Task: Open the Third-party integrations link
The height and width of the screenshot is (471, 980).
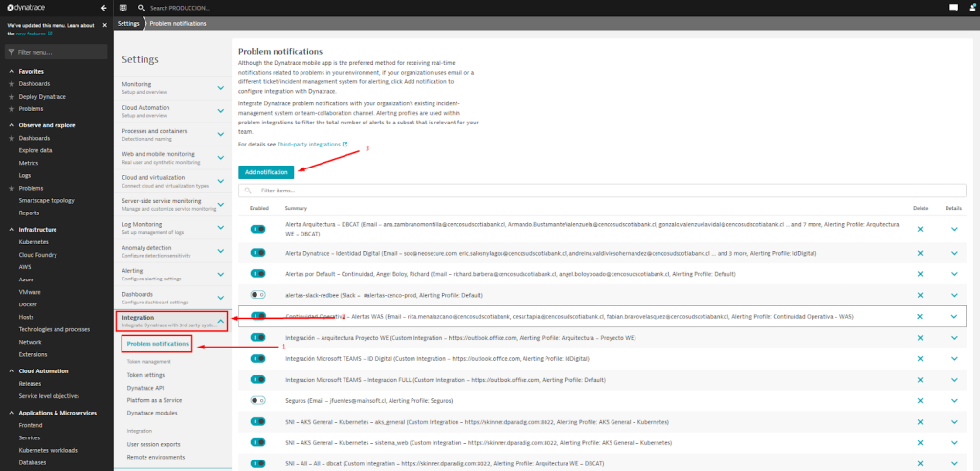Action: tap(309, 144)
